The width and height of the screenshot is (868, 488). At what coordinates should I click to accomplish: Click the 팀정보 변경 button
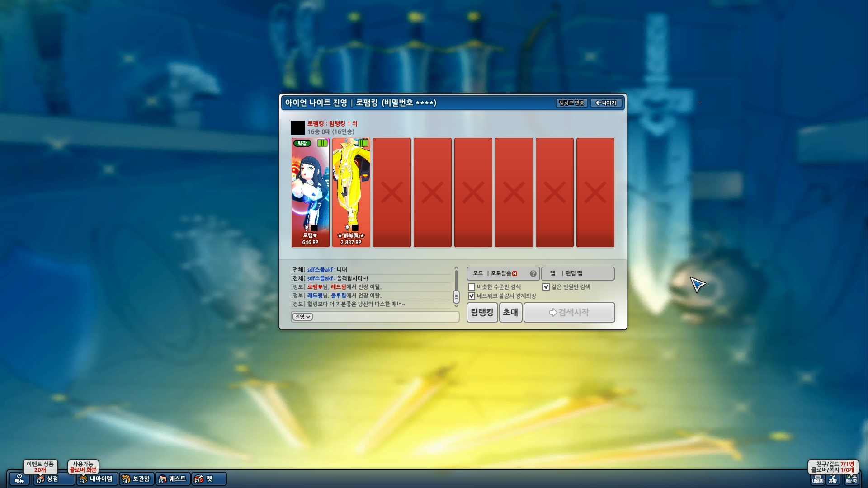[x=571, y=103]
